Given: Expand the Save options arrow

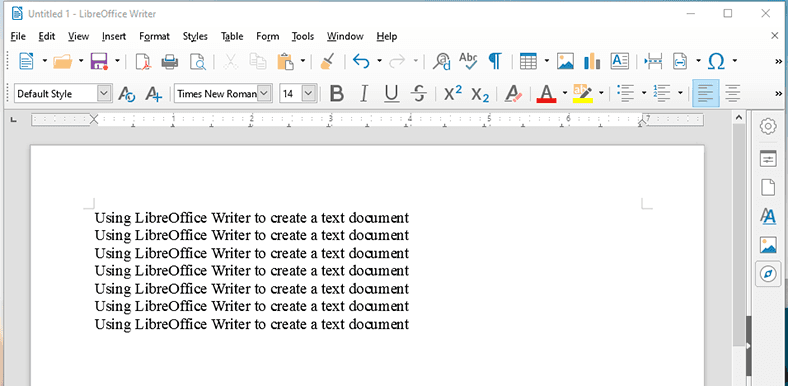Looking at the screenshot, I should (x=117, y=61).
